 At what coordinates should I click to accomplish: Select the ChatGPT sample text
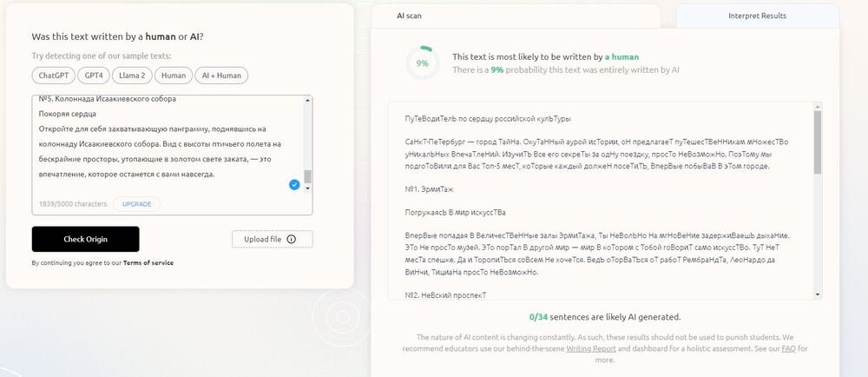[x=54, y=76]
